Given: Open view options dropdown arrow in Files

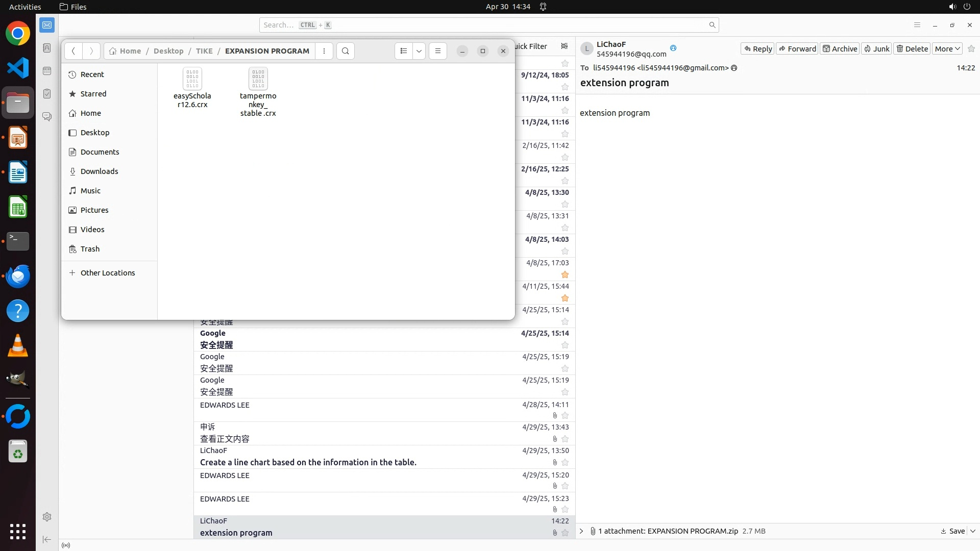Looking at the screenshot, I should coord(419,51).
